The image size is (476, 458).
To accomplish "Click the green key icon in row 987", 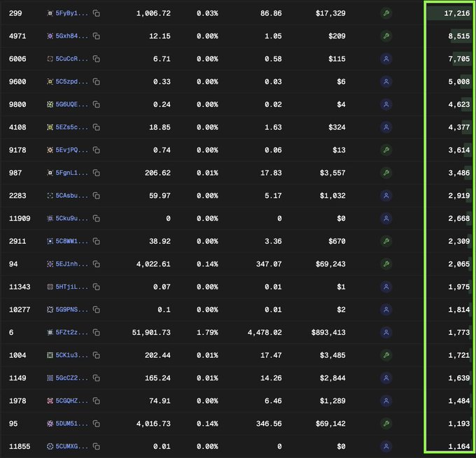I will [x=386, y=173].
